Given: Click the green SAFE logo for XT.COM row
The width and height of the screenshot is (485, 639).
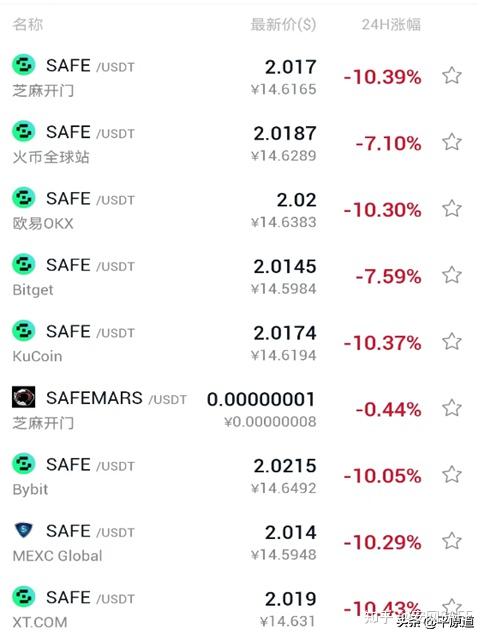Looking at the screenshot, I should [24, 597].
